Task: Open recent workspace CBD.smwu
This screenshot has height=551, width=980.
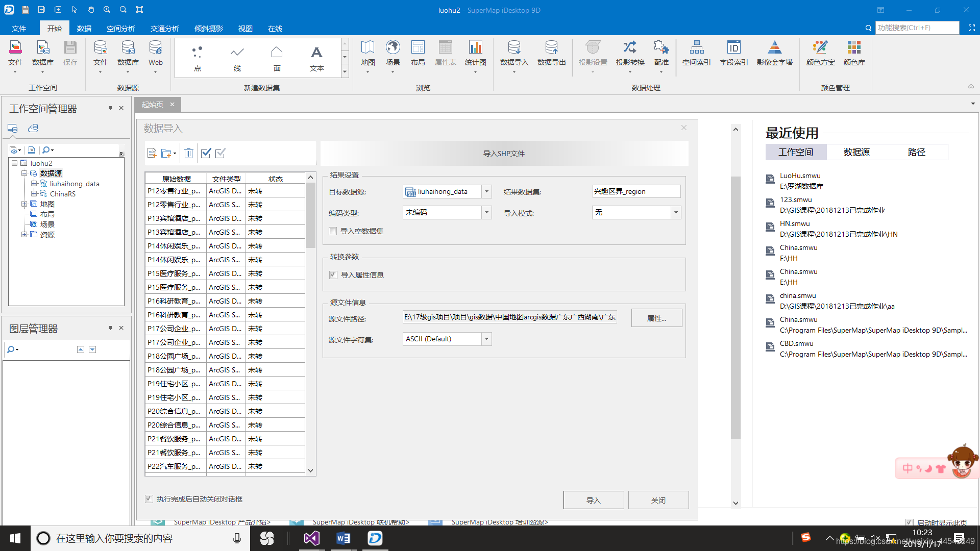Action: (797, 343)
